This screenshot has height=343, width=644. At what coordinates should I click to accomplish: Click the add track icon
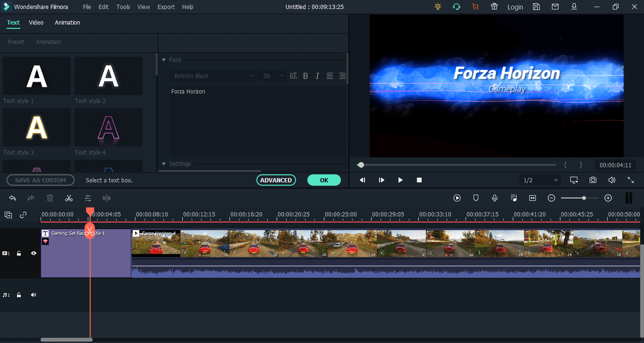click(x=8, y=215)
